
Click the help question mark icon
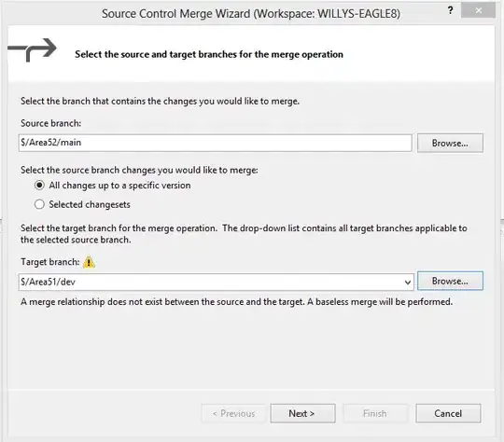point(450,10)
